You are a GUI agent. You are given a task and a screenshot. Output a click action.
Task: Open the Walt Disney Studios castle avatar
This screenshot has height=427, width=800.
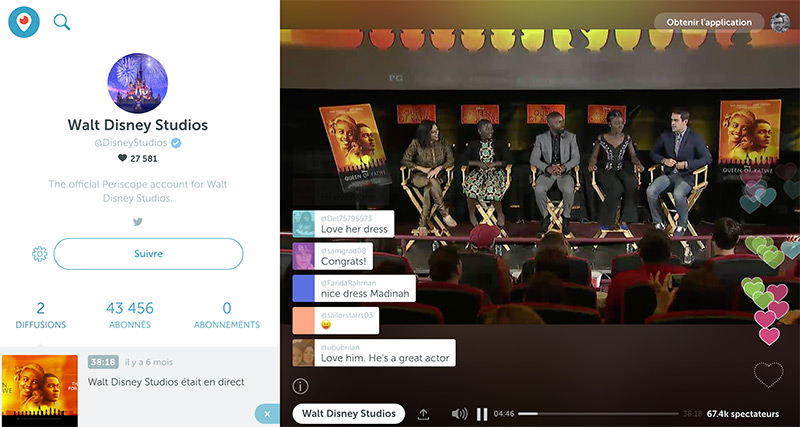[x=138, y=83]
